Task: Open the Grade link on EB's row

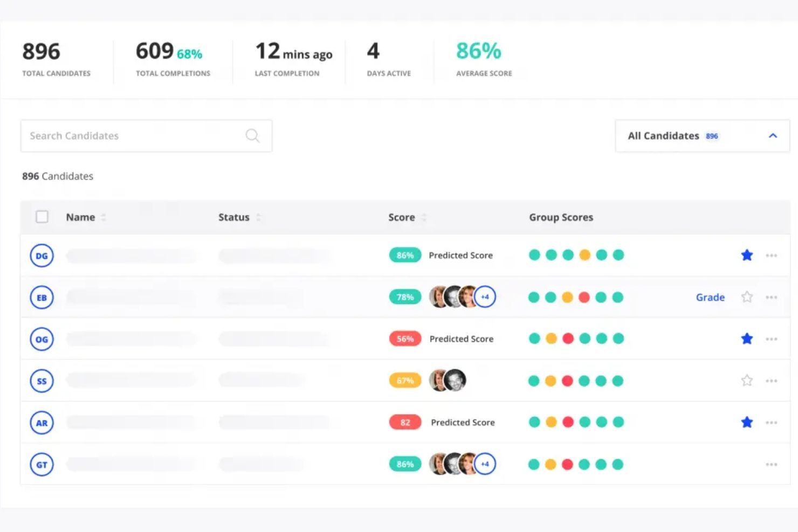Action: [x=710, y=297]
